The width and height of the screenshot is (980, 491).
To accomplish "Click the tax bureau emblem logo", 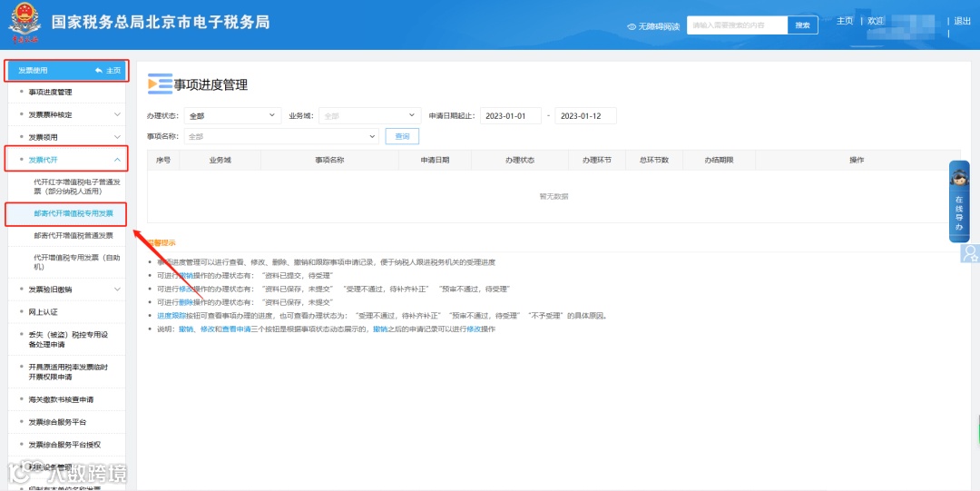I will click(x=25, y=24).
